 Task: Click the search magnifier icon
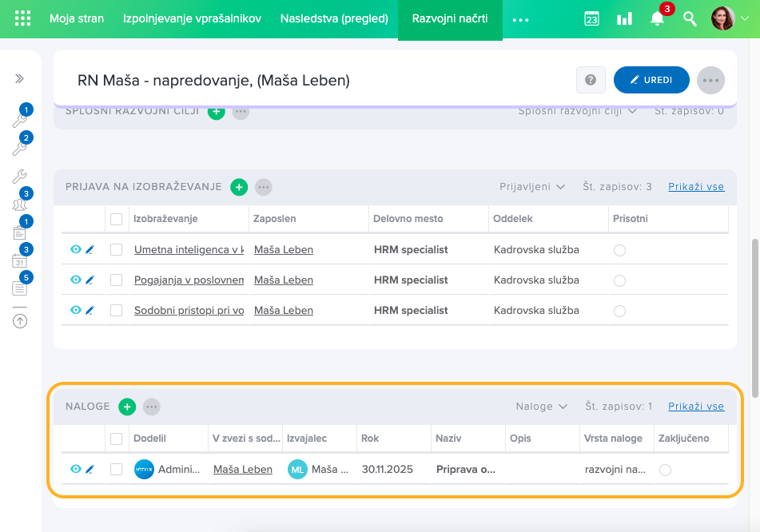690,18
